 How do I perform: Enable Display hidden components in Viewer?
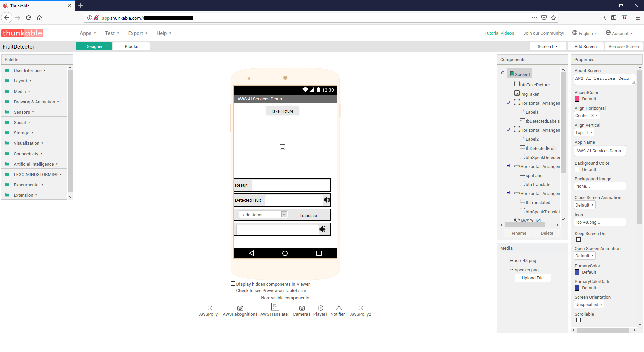[x=233, y=284]
